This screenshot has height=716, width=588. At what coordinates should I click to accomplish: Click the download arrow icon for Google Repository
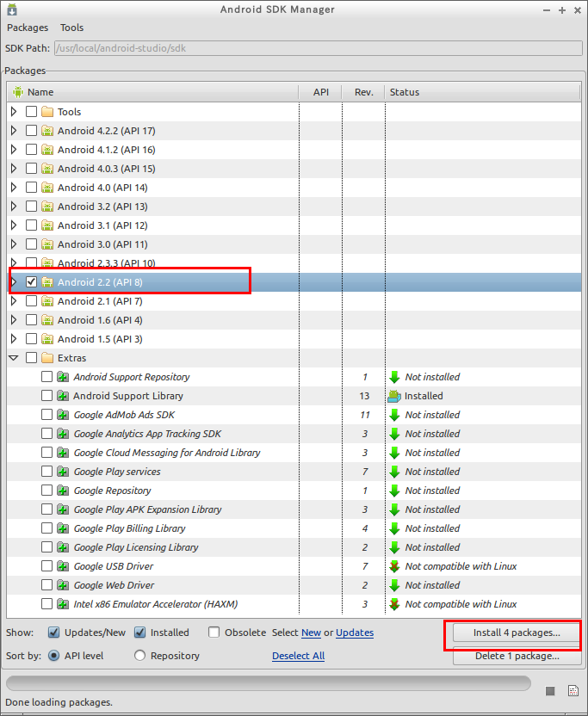(x=394, y=491)
